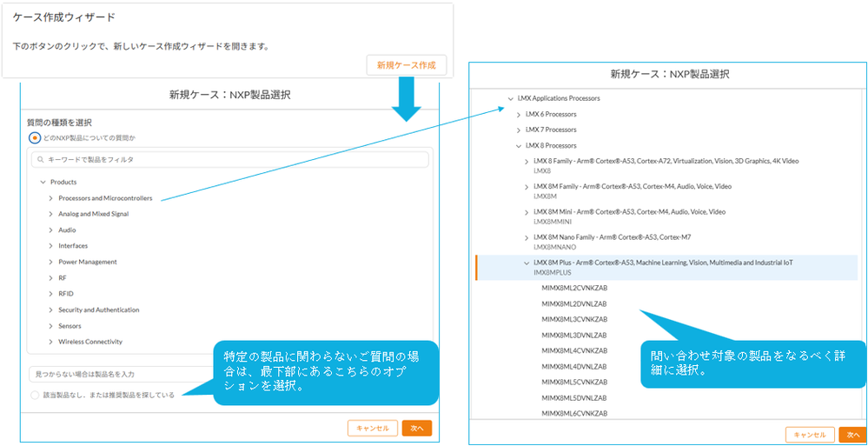Click the 新規ケース作成 button
The width and height of the screenshot is (868, 446).
click(x=407, y=65)
